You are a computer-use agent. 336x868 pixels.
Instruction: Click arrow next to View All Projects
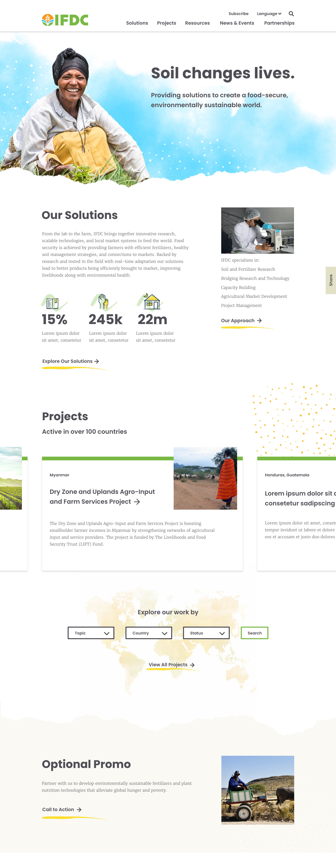tap(192, 665)
